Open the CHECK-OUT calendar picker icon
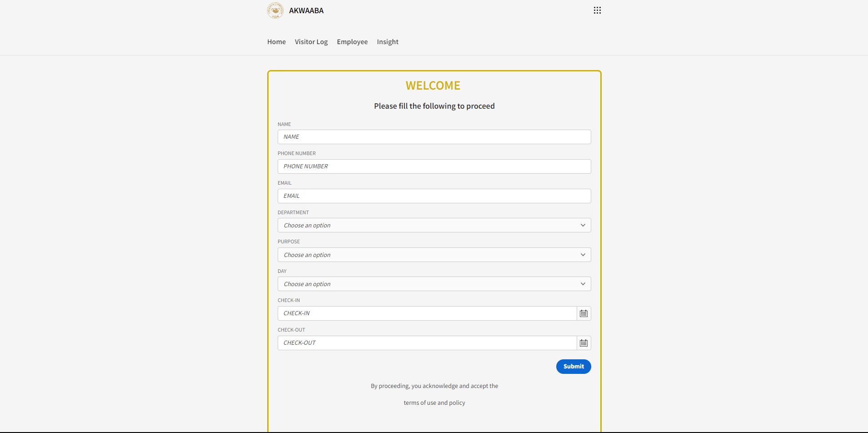 (584, 343)
